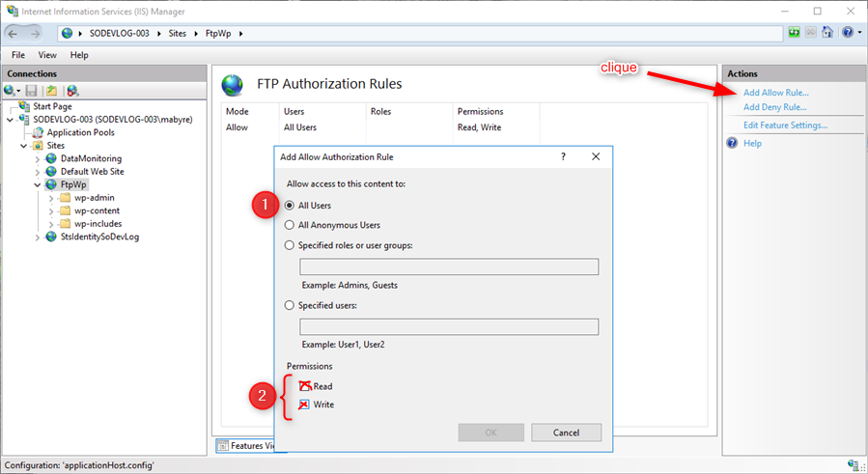Select the All Users radio button
This screenshot has height=474, width=868.
pos(289,206)
